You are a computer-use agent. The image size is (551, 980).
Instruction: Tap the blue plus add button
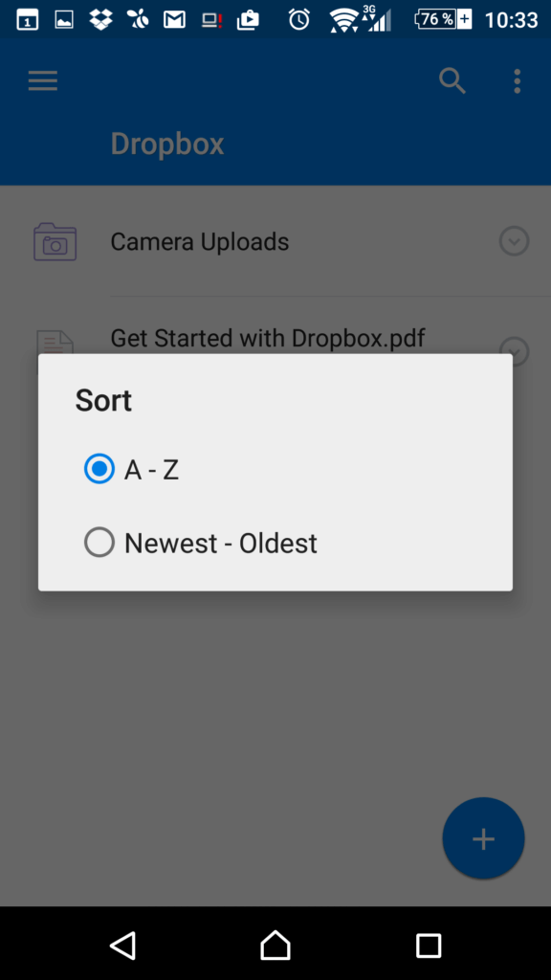point(483,838)
